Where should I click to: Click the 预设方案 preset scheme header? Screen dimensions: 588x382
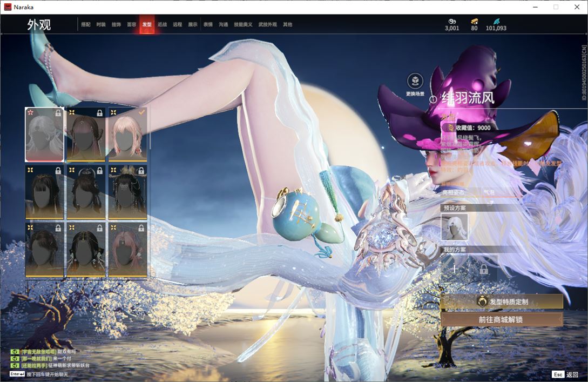click(455, 208)
